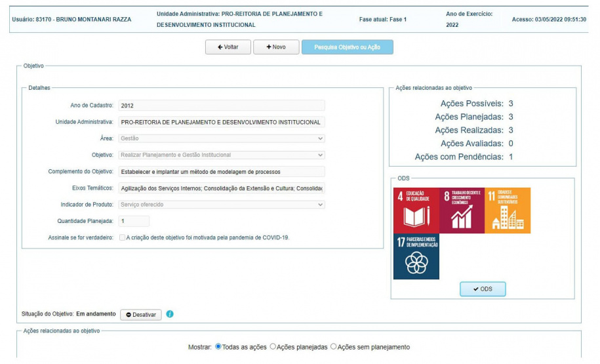Open ODS 11 Cidades Sustentáveis tile
600x364 pixels.
point(508,211)
